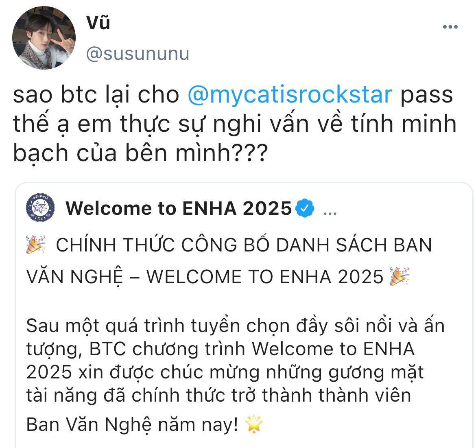Open the Welcome to ENHA 2025 account name
Image resolution: width=476 pixels, height=448 pixels.
pos(179,208)
